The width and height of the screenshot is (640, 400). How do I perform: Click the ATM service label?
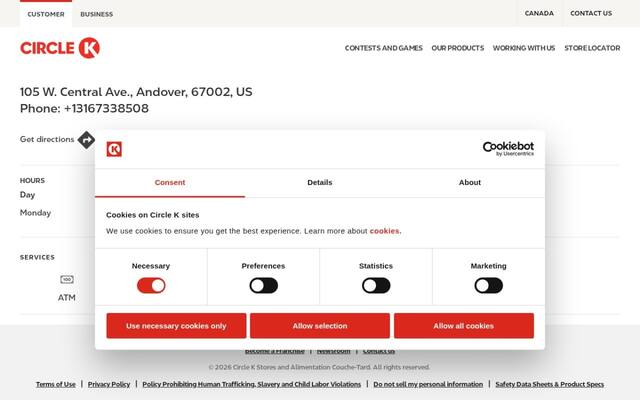[x=67, y=298]
